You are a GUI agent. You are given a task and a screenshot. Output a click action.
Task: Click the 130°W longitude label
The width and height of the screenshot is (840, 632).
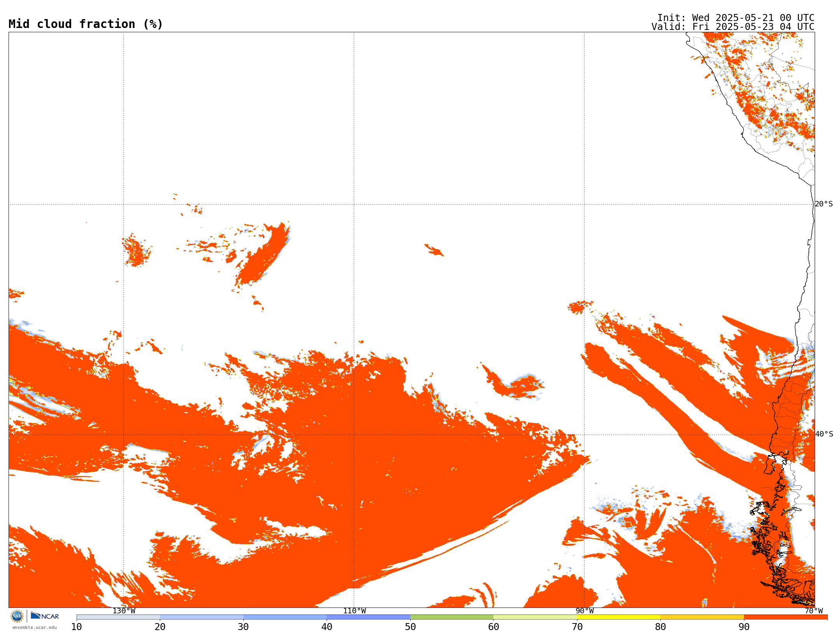click(124, 611)
